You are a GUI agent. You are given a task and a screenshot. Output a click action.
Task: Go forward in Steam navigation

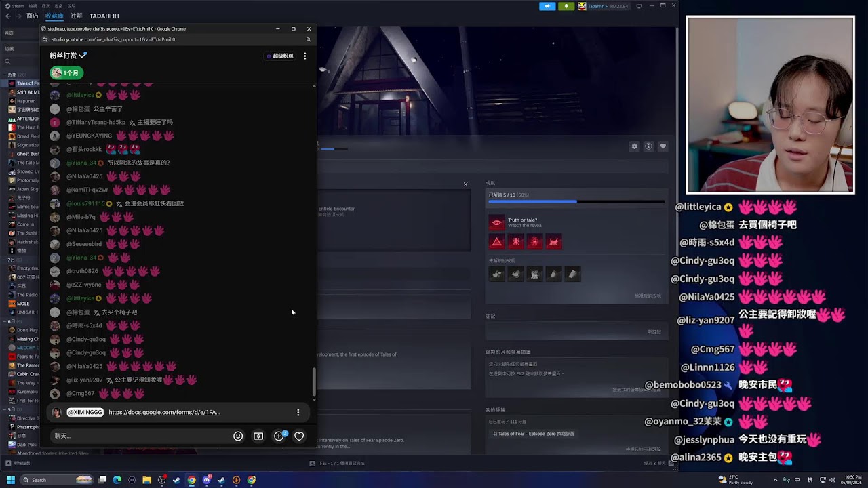point(18,16)
